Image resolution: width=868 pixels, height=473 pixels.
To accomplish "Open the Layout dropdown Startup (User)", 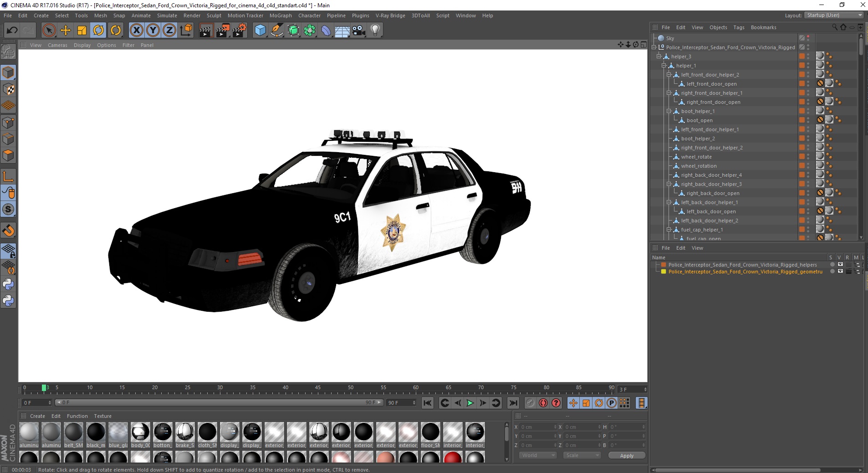I will [833, 15].
